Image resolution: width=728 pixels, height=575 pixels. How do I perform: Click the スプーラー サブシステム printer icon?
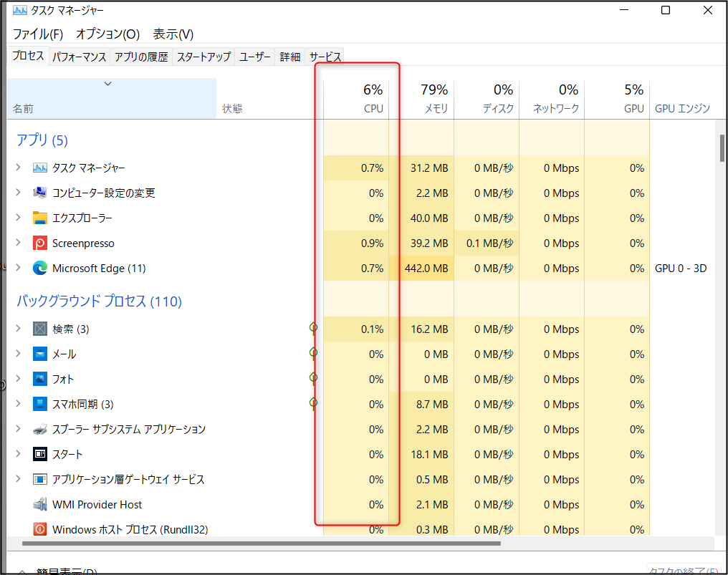click(40, 429)
